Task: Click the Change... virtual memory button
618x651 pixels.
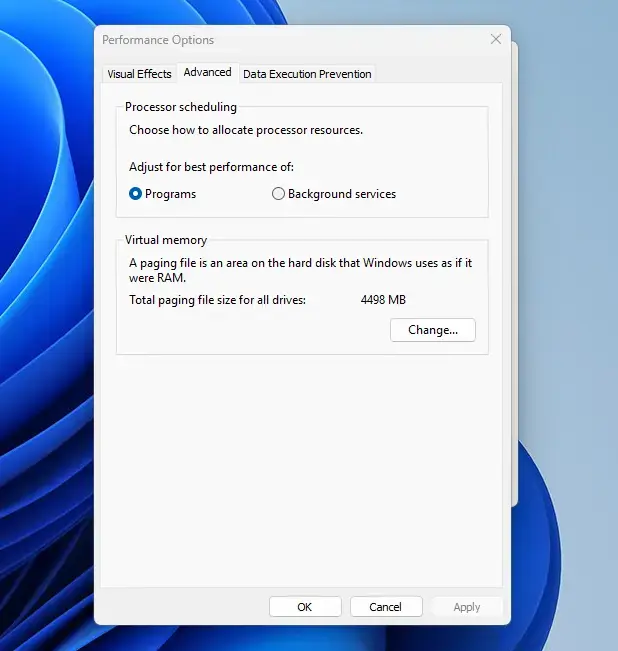Action: (x=432, y=330)
